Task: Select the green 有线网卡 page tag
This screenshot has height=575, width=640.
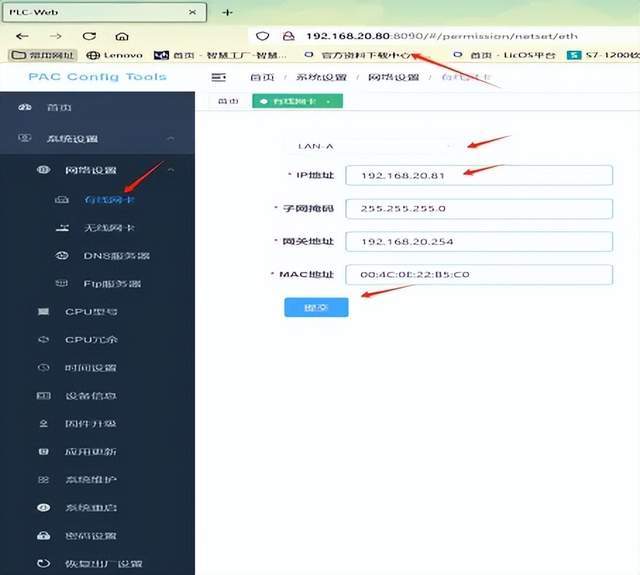Action: point(297,101)
